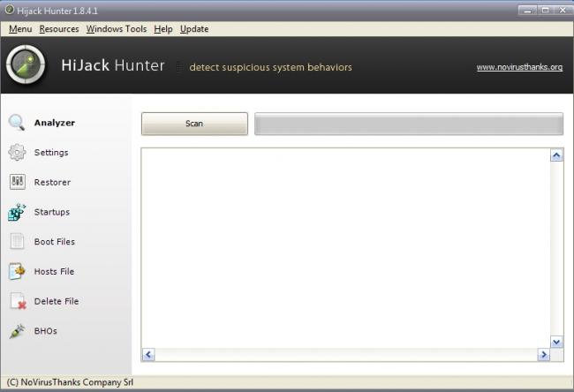574x392 pixels.
Task: Click inside the scan results text area
Action: click(345, 248)
